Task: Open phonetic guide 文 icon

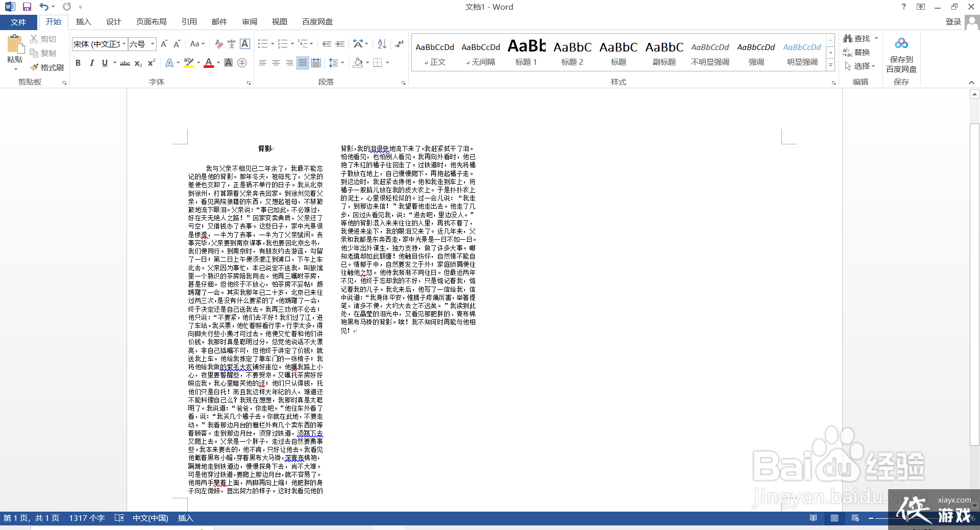Action: 232,44
